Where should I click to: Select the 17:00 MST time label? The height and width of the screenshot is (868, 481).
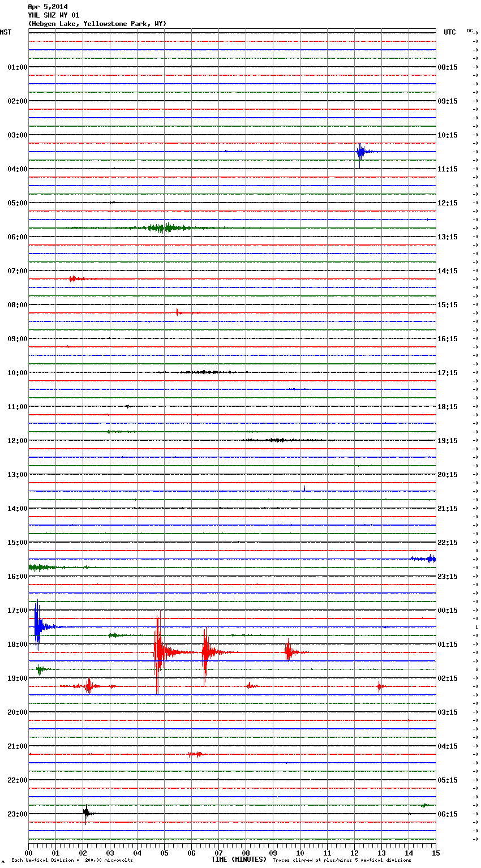tap(18, 611)
